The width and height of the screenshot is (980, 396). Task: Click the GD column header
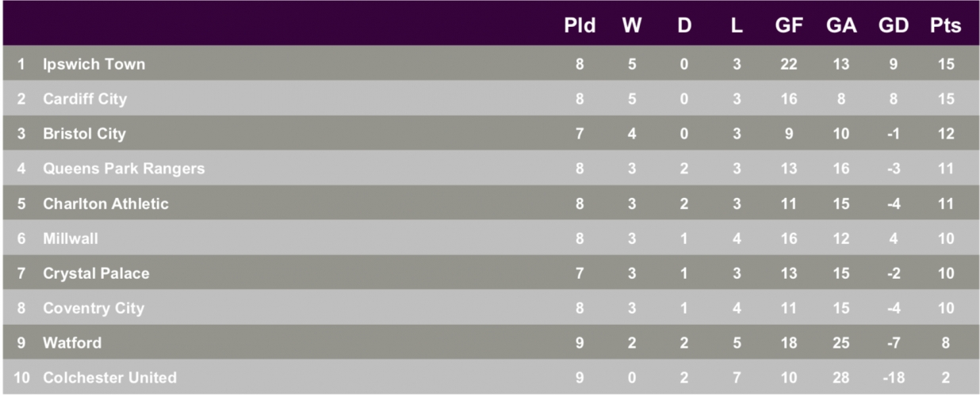click(x=894, y=25)
